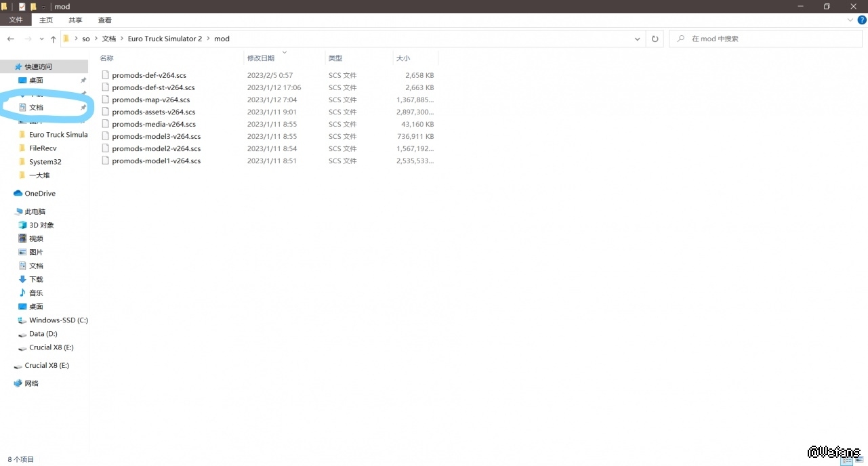Refresh the mod folder view
The width and height of the screenshot is (868, 466).
pyautogui.click(x=655, y=39)
